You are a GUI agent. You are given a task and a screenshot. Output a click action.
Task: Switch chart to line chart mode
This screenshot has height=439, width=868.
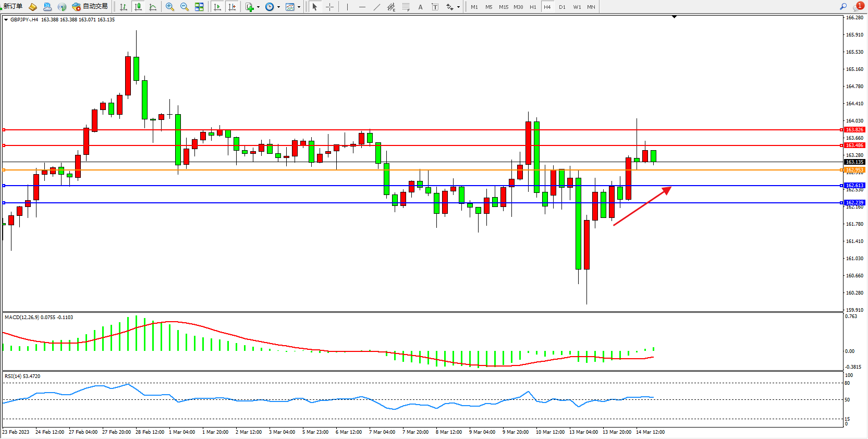[x=153, y=7]
